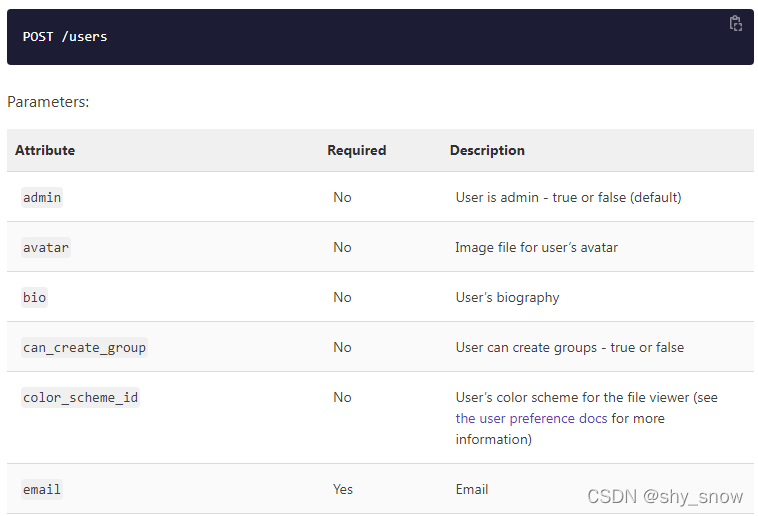Viewport: 758px width, 516px height.
Task: Click the email attribute code label
Action: (42, 489)
